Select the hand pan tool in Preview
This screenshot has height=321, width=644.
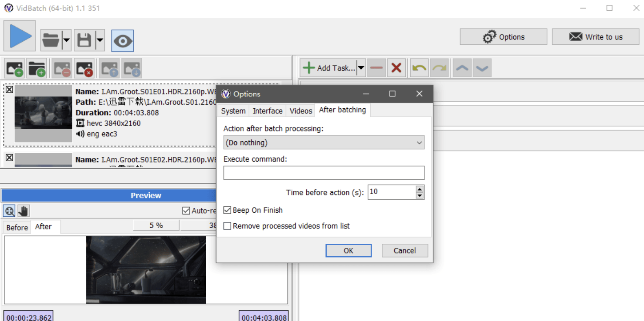[23, 211]
